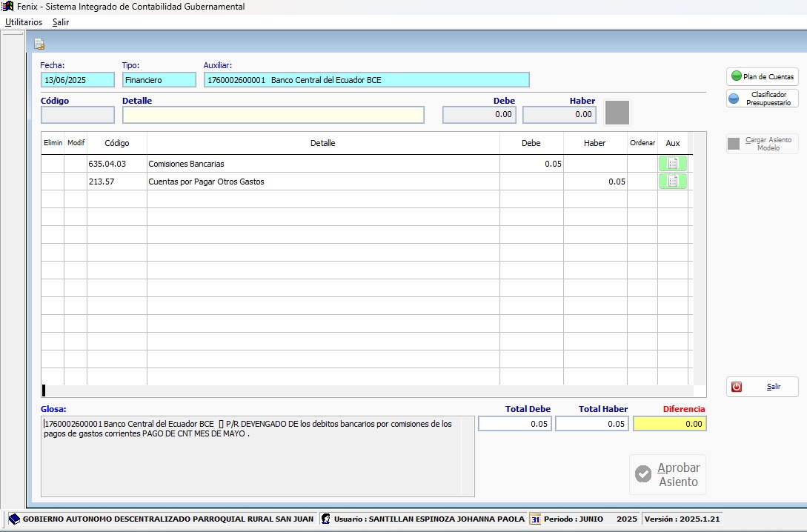The image size is (807, 532).
Task: Open auxiliary icon for Comisiones Bancarias row
Action: (672, 164)
